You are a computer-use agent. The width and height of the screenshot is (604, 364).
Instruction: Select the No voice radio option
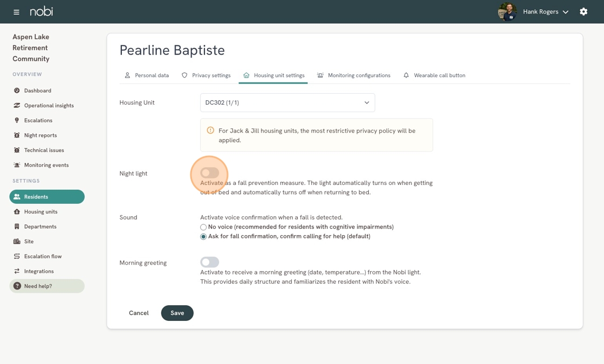pyautogui.click(x=203, y=227)
